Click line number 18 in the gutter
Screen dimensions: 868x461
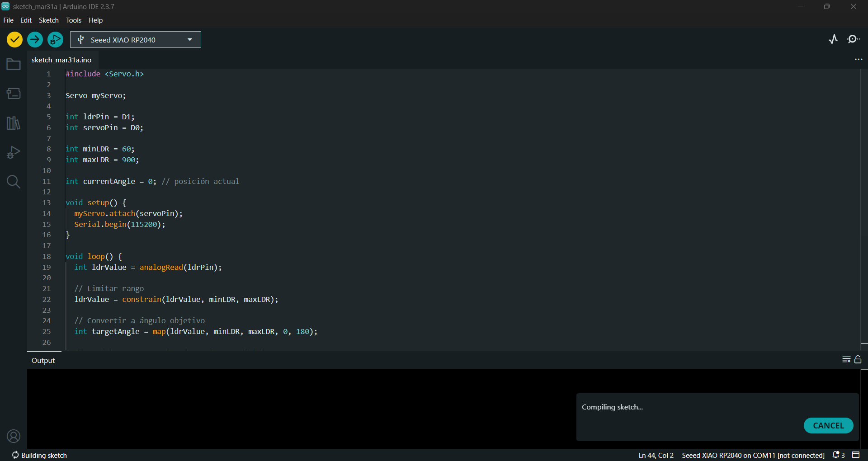(x=47, y=256)
